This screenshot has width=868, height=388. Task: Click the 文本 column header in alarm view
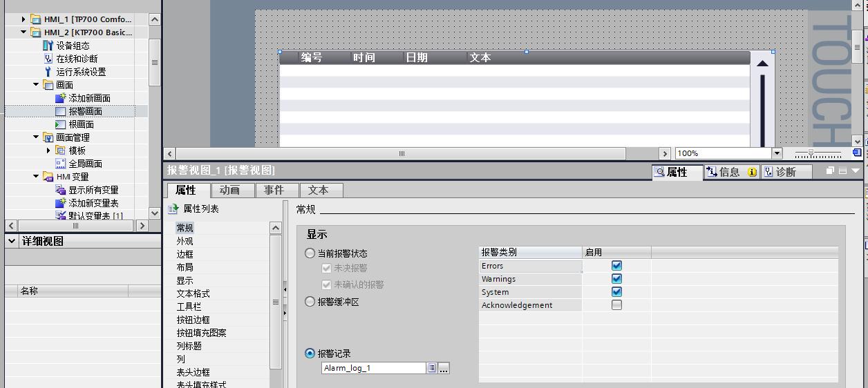pos(480,58)
